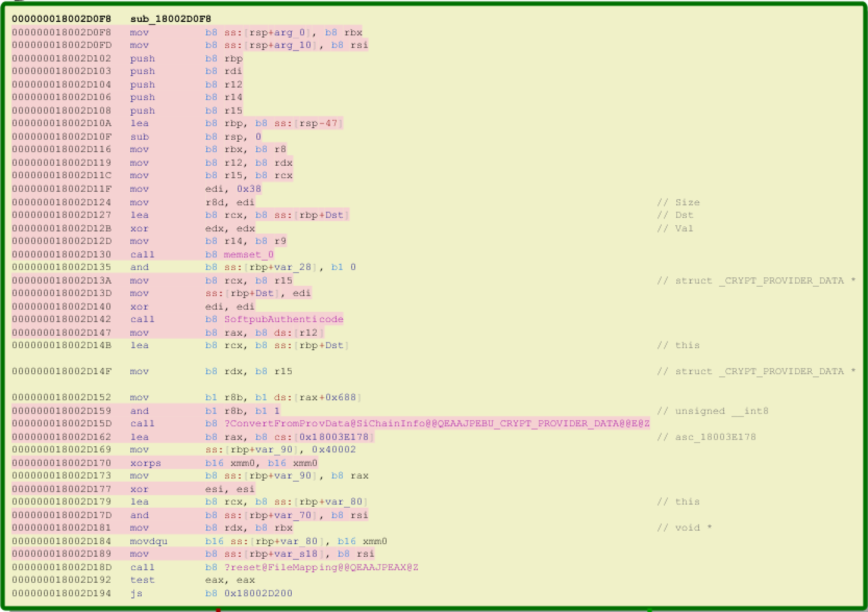Click the sub_18002D0F8 function label
868x612 pixels.
[x=170, y=19]
